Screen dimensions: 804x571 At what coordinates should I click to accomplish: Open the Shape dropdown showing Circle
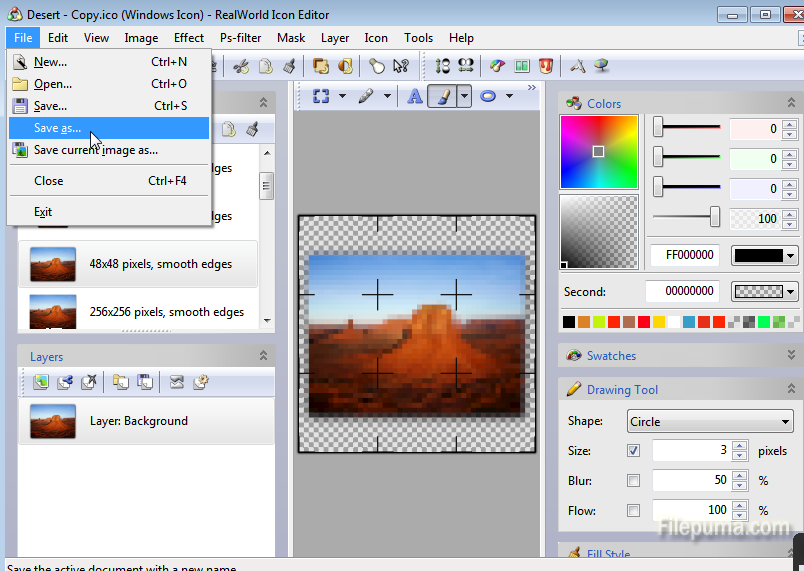pos(710,421)
